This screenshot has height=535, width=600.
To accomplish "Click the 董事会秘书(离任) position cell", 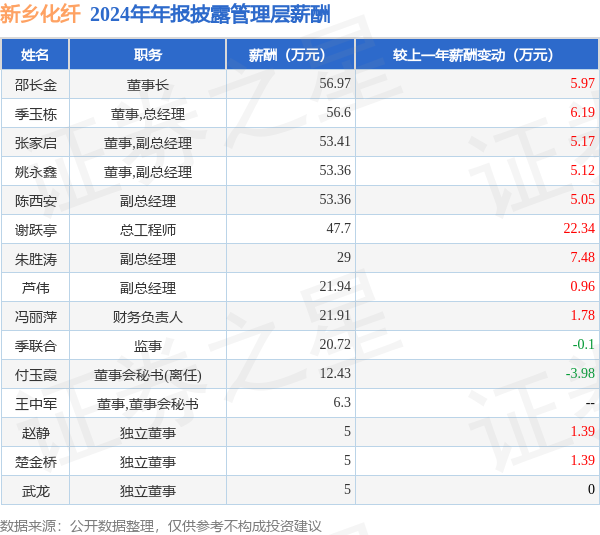I will [148, 375].
